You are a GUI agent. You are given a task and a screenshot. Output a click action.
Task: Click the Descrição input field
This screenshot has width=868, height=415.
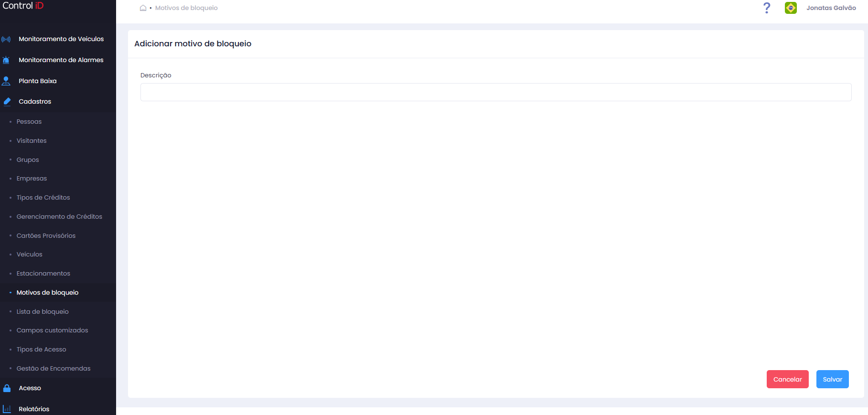click(496, 92)
